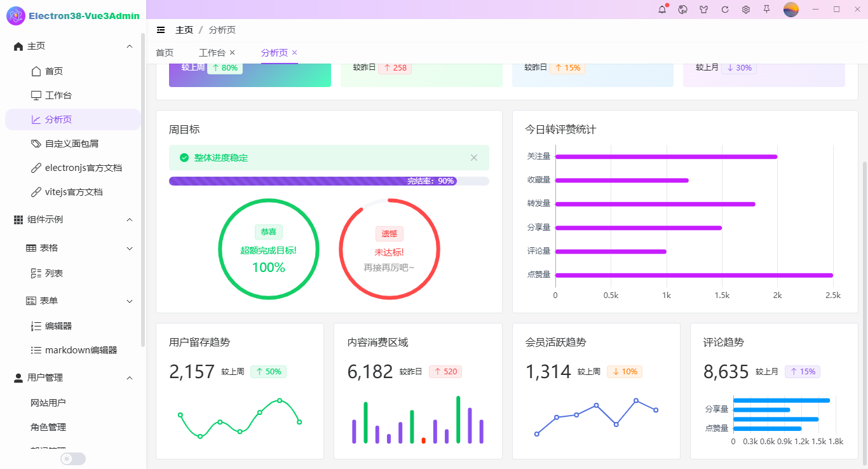The width and height of the screenshot is (868, 469).
Task: Toggle the sidebar with the hamburger icon
Action: coord(161,29)
